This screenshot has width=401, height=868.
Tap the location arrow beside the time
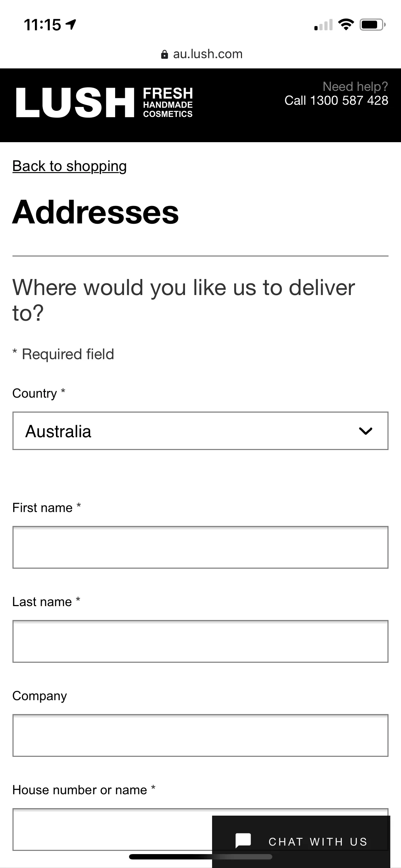[71, 25]
